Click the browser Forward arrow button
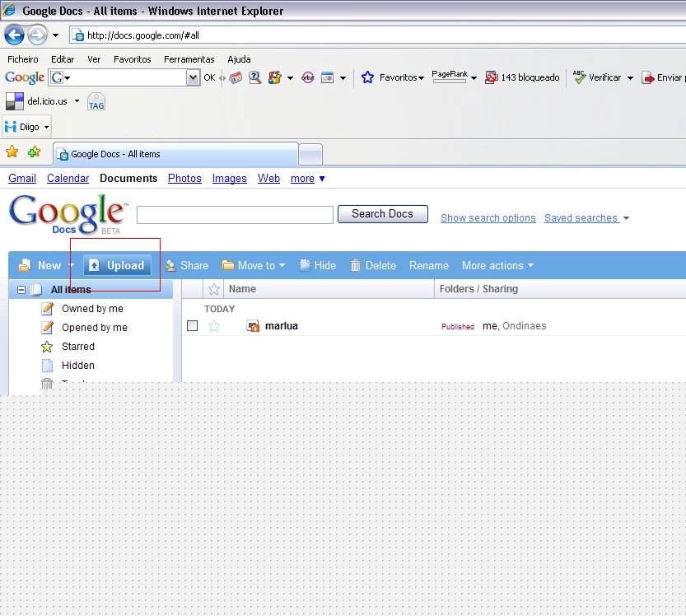Viewport: 686px width, 616px height. (x=38, y=35)
